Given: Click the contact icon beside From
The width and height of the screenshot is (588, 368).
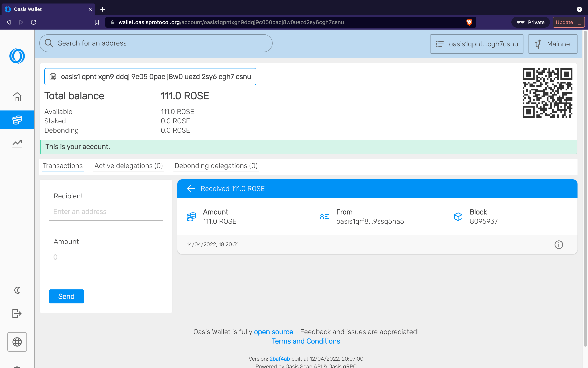Looking at the screenshot, I should tap(325, 217).
